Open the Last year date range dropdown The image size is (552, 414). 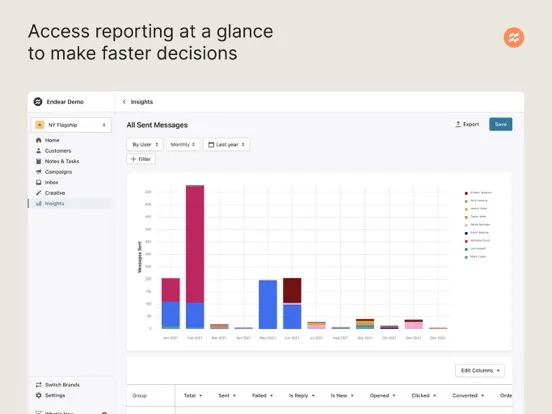click(x=226, y=145)
